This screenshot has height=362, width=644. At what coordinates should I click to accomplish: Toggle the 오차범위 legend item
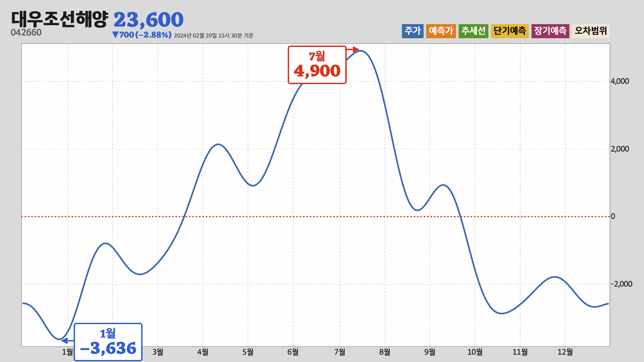point(591,31)
